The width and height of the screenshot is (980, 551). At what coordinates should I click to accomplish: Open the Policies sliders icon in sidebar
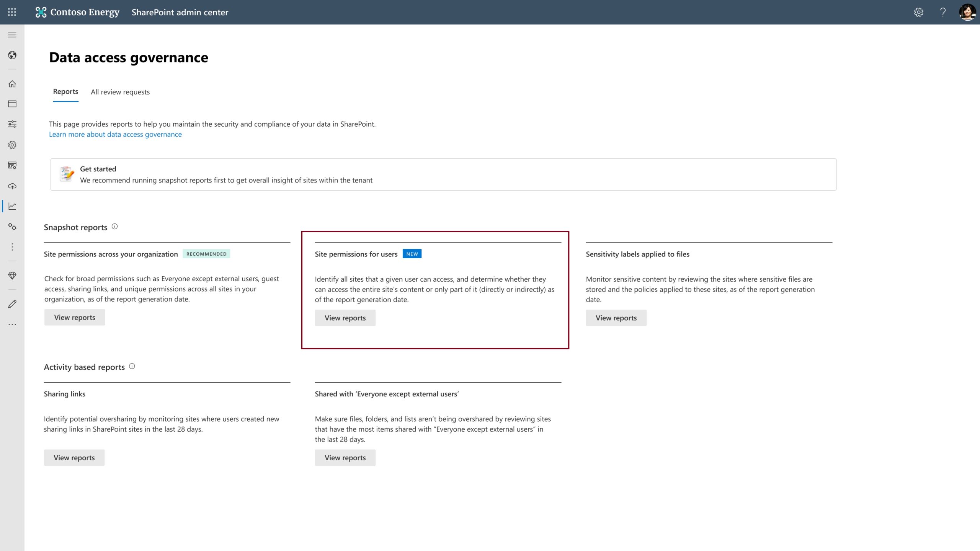coord(12,124)
